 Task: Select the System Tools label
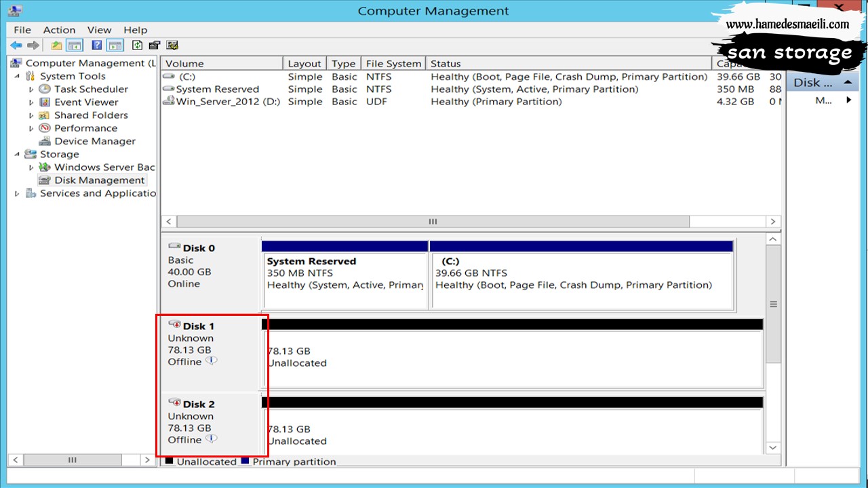[x=73, y=76]
